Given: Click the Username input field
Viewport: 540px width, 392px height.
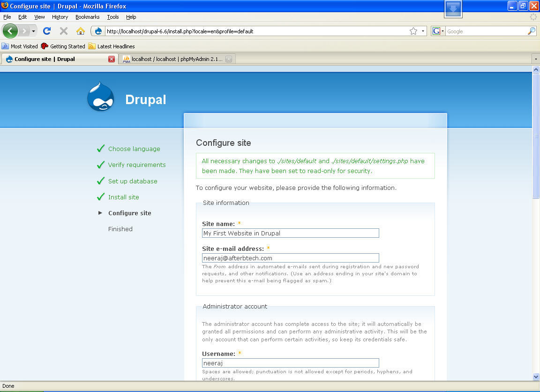Looking at the screenshot, I should pos(290,363).
